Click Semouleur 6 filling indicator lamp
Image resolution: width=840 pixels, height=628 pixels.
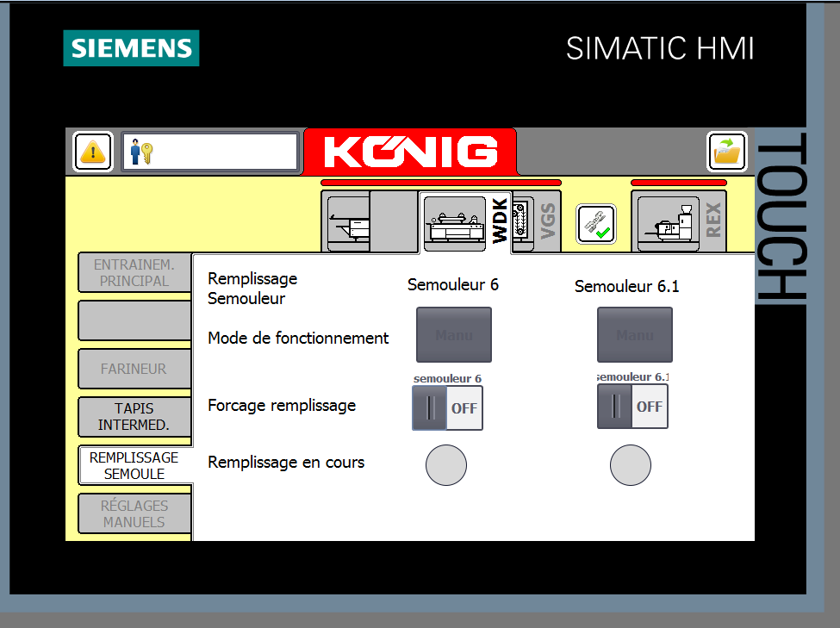(x=446, y=465)
